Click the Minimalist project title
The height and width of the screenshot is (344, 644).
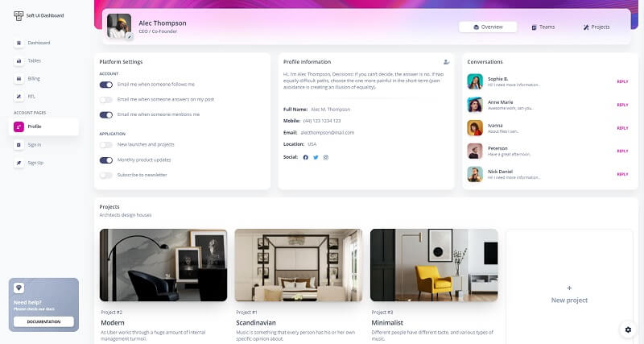[x=387, y=323]
